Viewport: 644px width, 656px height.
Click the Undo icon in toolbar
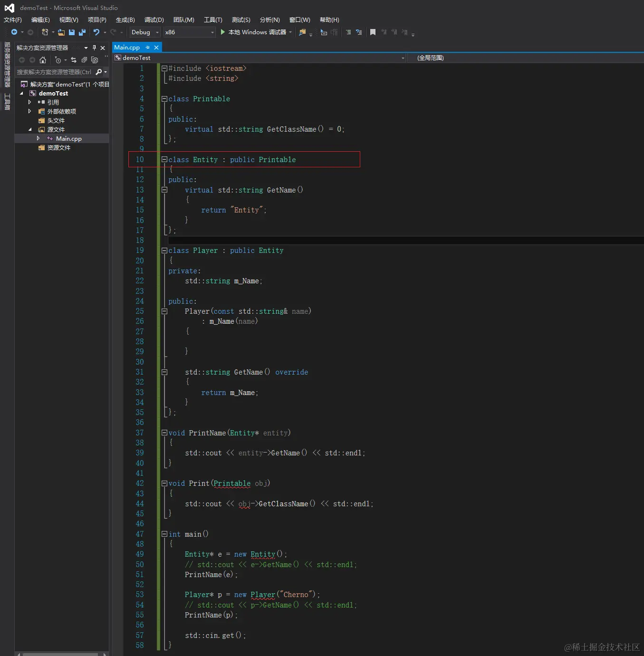(96, 32)
